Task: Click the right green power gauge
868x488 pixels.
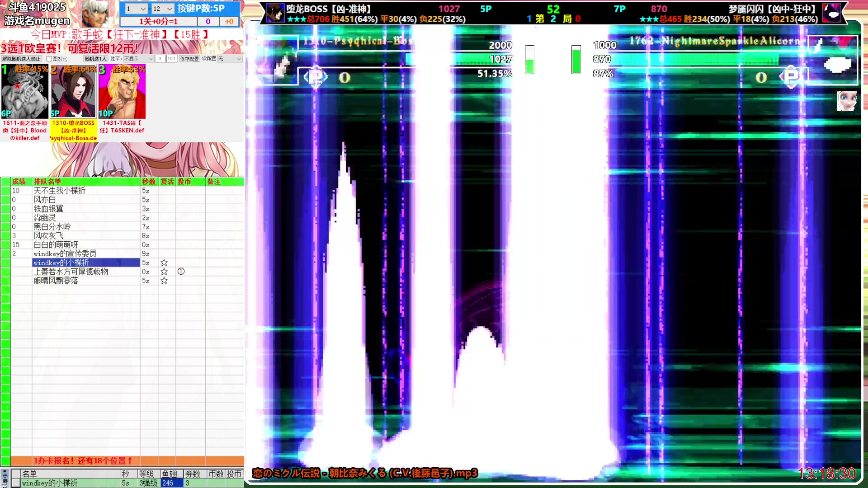Action: 576,60
